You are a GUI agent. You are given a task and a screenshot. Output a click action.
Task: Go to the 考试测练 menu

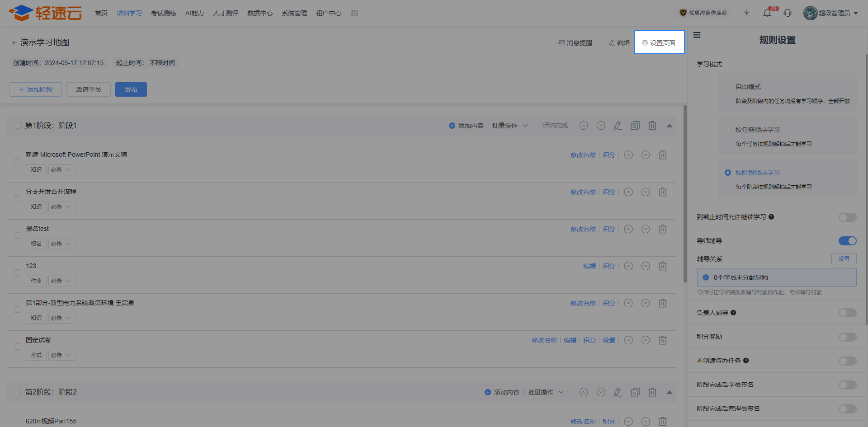click(x=163, y=13)
